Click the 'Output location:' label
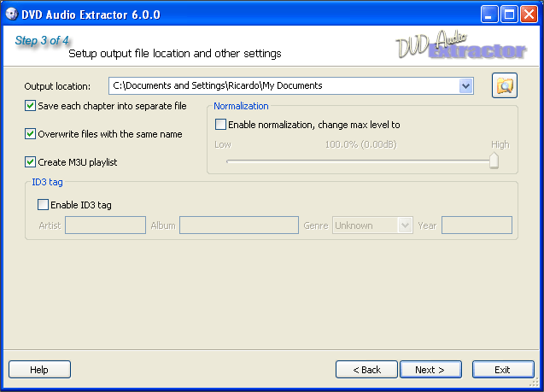 [57, 86]
